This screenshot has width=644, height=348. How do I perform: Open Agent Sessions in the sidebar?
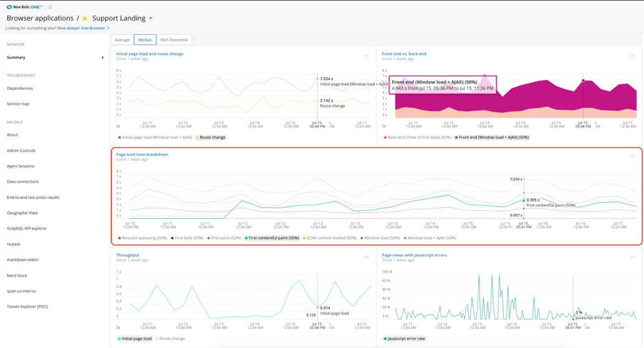tap(21, 167)
